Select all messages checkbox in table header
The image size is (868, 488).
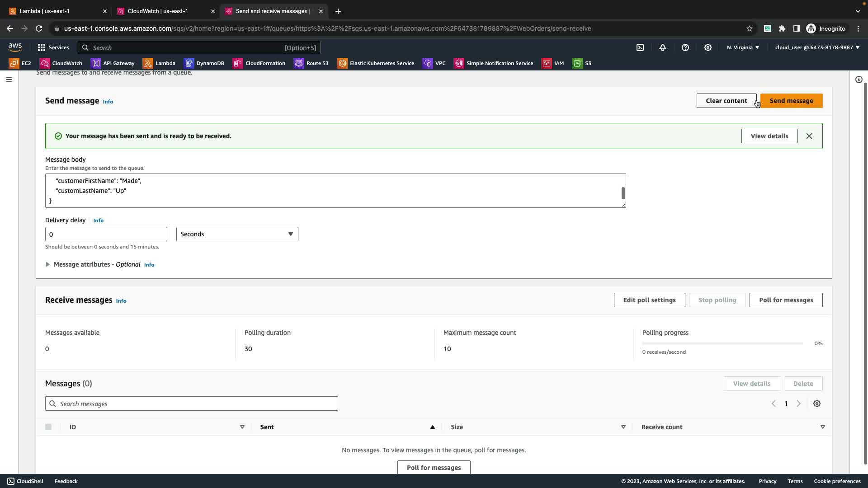(x=48, y=427)
